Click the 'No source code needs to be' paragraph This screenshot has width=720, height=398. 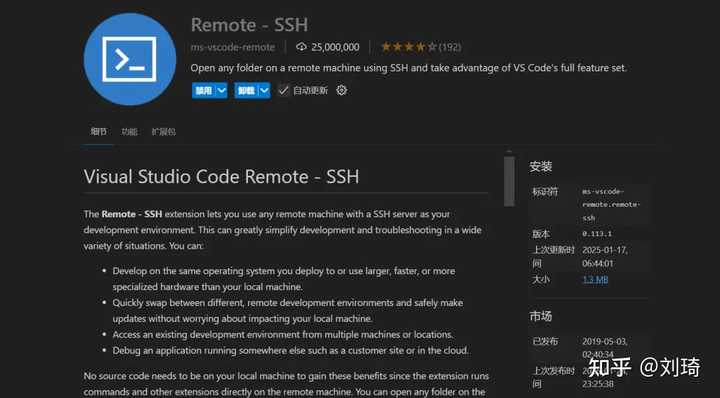point(287,384)
